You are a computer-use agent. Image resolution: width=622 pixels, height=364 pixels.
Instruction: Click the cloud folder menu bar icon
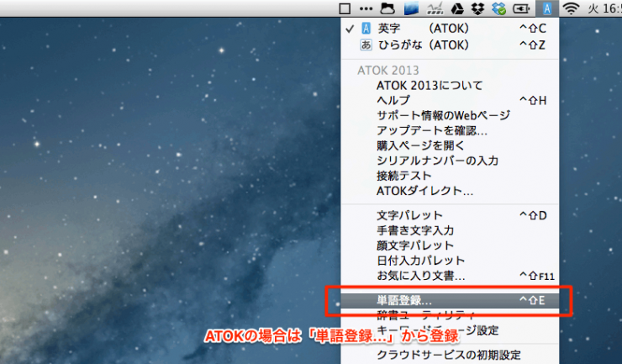coord(387,8)
